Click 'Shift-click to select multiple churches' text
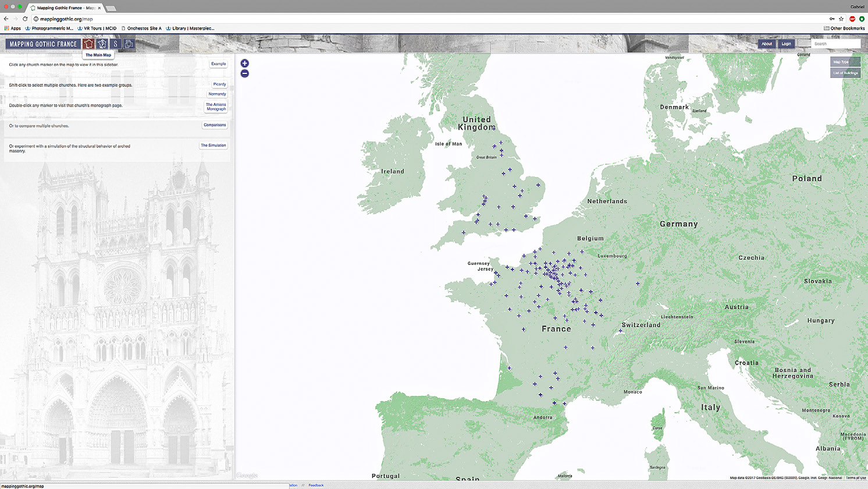Image resolution: width=868 pixels, height=489 pixels. coord(70,85)
